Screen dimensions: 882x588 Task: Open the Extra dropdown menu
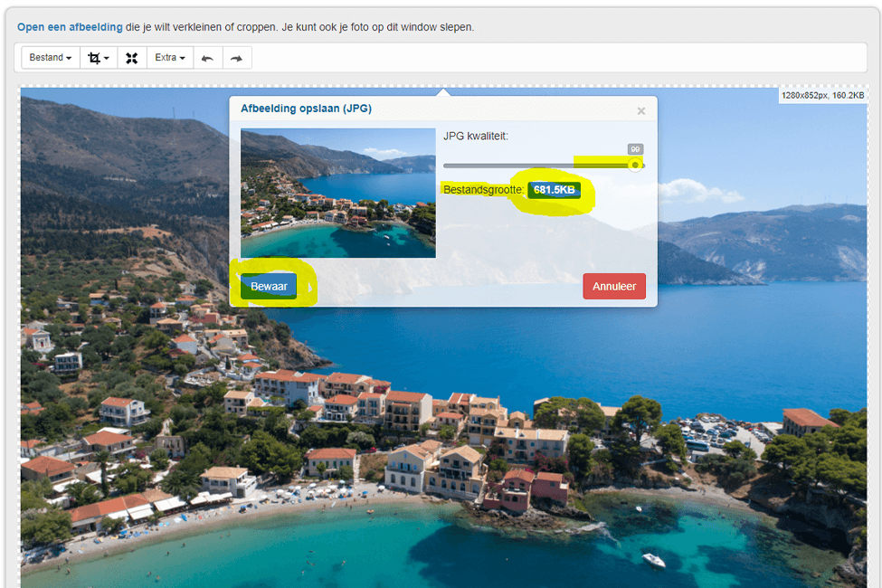tap(170, 57)
